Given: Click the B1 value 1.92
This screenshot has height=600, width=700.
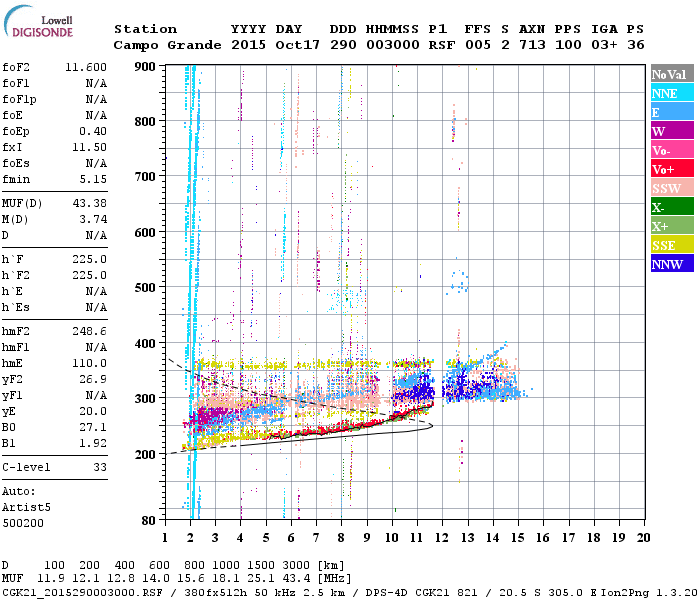Looking at the screenshot, I should pyautogui.click(x=93, y=443).
